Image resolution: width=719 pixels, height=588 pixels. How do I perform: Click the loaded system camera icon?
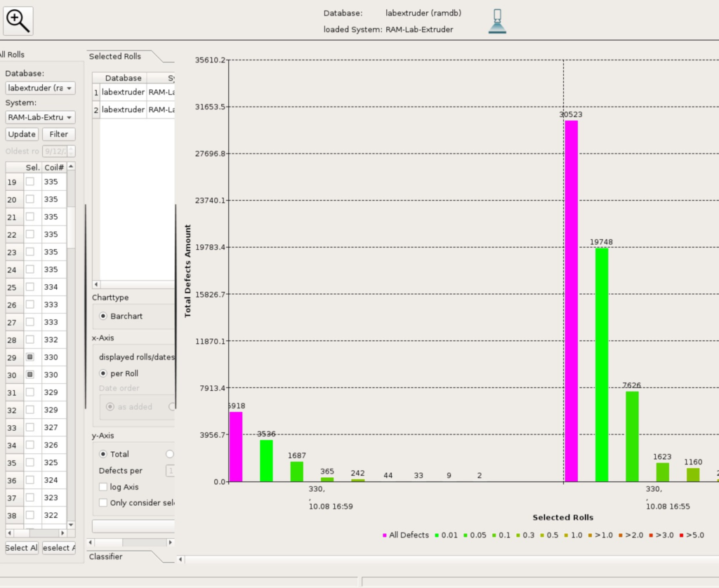coord(497,22)
